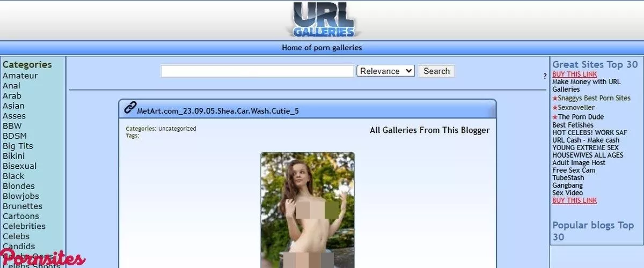Click the TubeStash link in the sidebar
The width and height of the screenshot is (644, 268).
point(568,177)
